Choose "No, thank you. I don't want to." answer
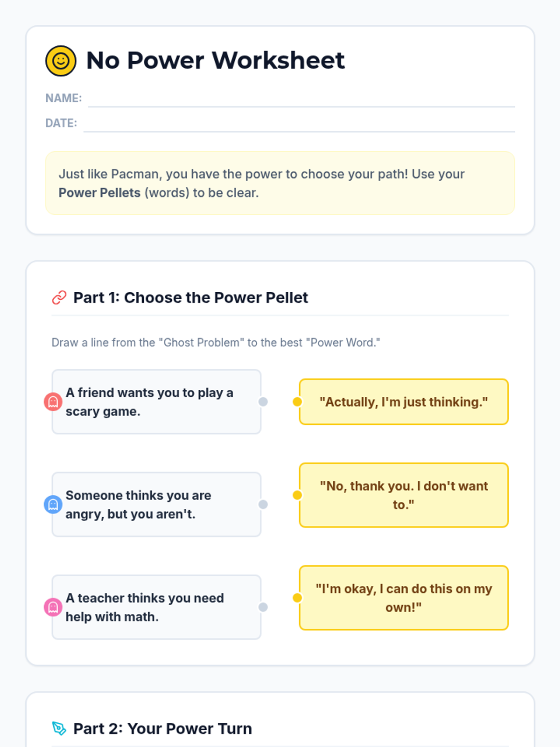 coord(404,495)
